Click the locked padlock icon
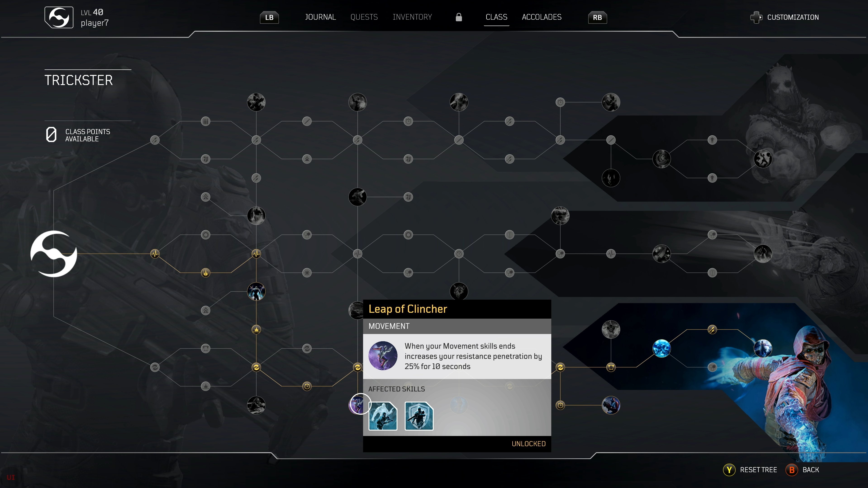This screenshot has width=868, height=488. [459, 17]
